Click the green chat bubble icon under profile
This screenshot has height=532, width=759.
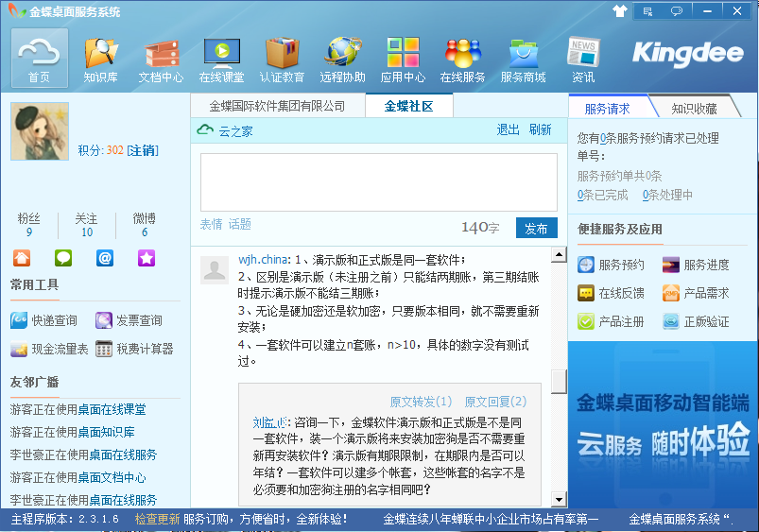click(x=63, y=258)
